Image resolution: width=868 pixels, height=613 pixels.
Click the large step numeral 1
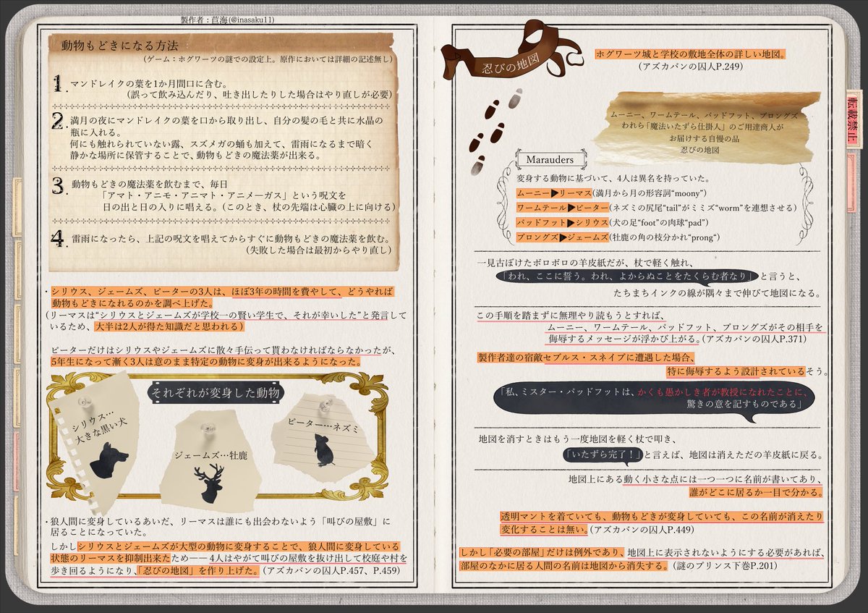tap(57, 85)
